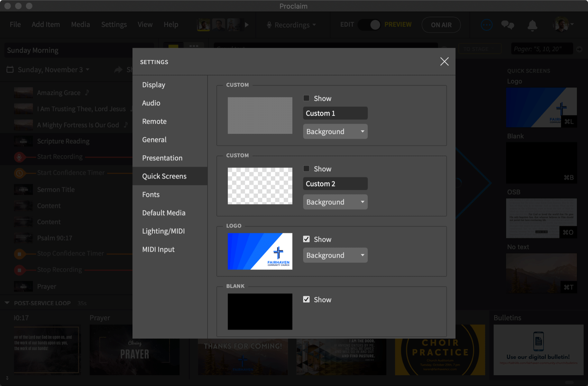588x386 pixels.
Task: Open the Recordings dropdown
Action: click(291, 25)
